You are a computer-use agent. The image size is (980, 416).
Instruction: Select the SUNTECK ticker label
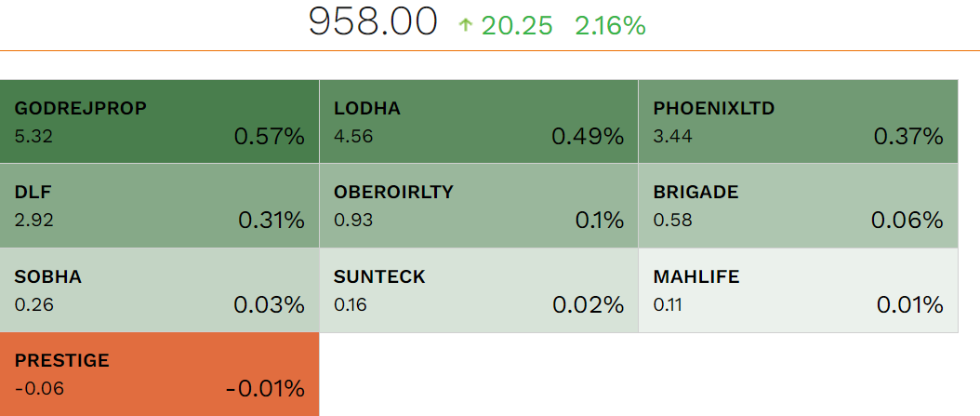pos(379,276)
